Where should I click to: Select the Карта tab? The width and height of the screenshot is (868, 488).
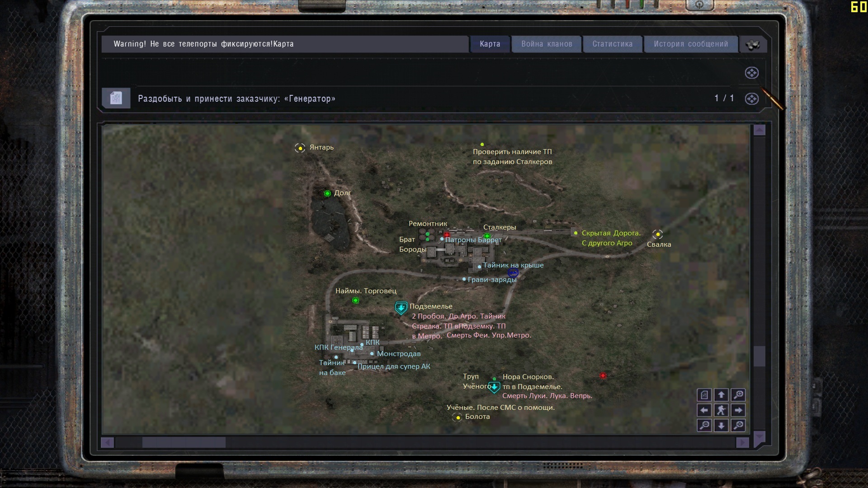coord(490,44)
